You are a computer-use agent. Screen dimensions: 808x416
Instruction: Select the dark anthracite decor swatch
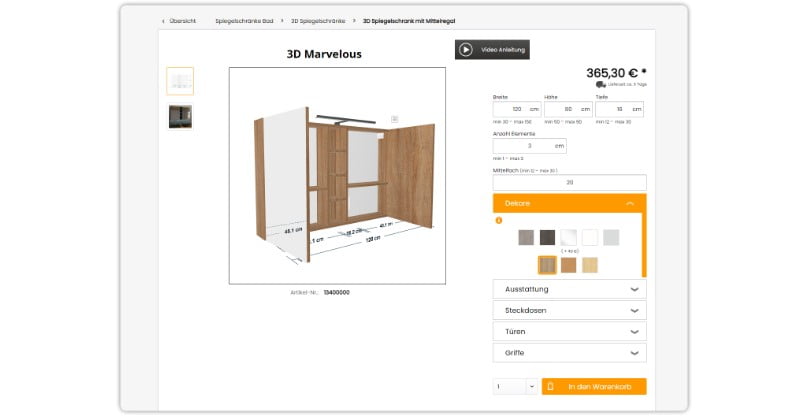pyautogui.click(x=547, y=237)
